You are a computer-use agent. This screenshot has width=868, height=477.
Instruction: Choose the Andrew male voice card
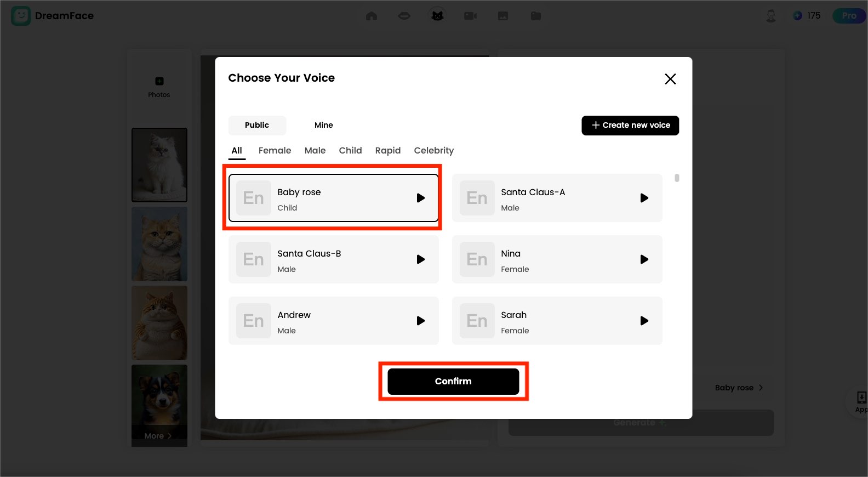pos(329,321)
